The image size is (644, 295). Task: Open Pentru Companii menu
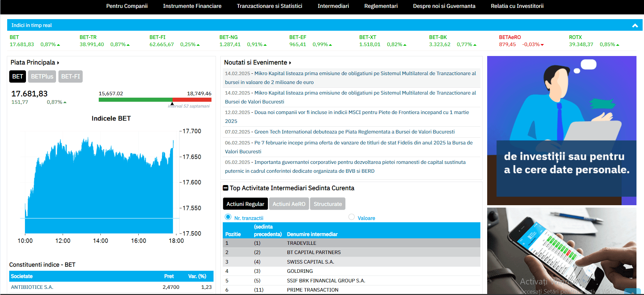(x=127, y=6)
